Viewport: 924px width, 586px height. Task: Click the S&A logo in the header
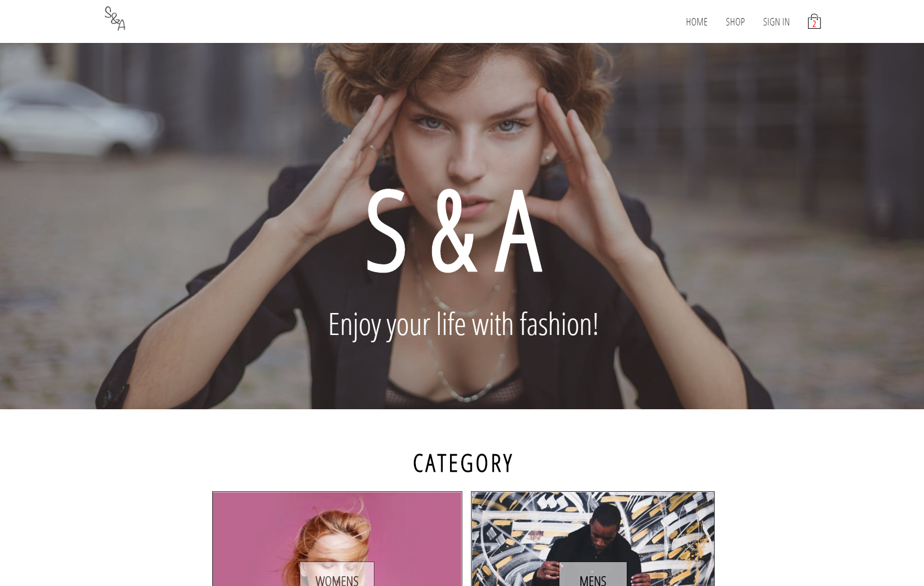[115, 19]
